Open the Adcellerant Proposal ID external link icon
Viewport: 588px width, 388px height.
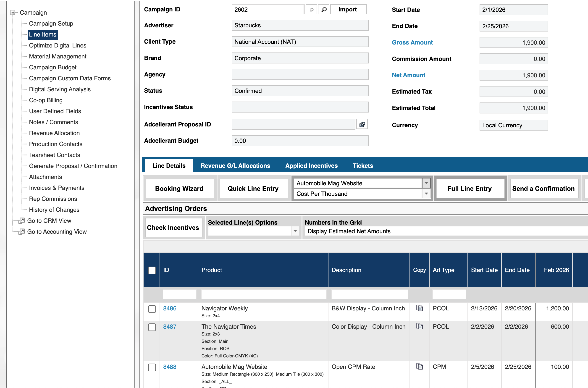(362, 124)
